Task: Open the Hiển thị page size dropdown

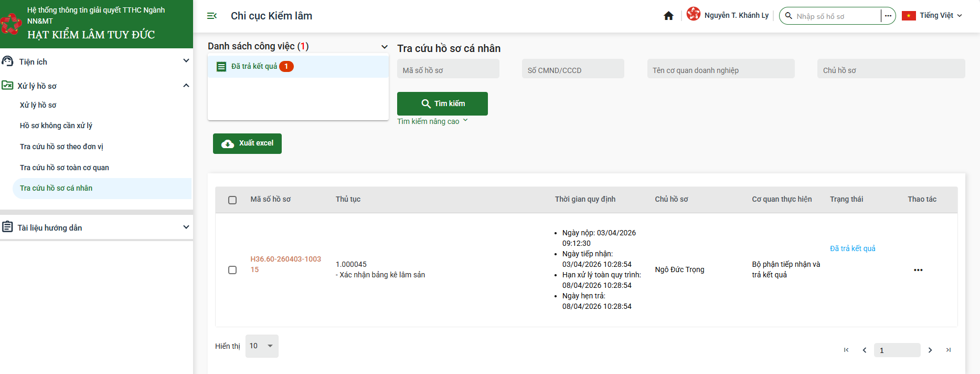Action: coord(262,346)
